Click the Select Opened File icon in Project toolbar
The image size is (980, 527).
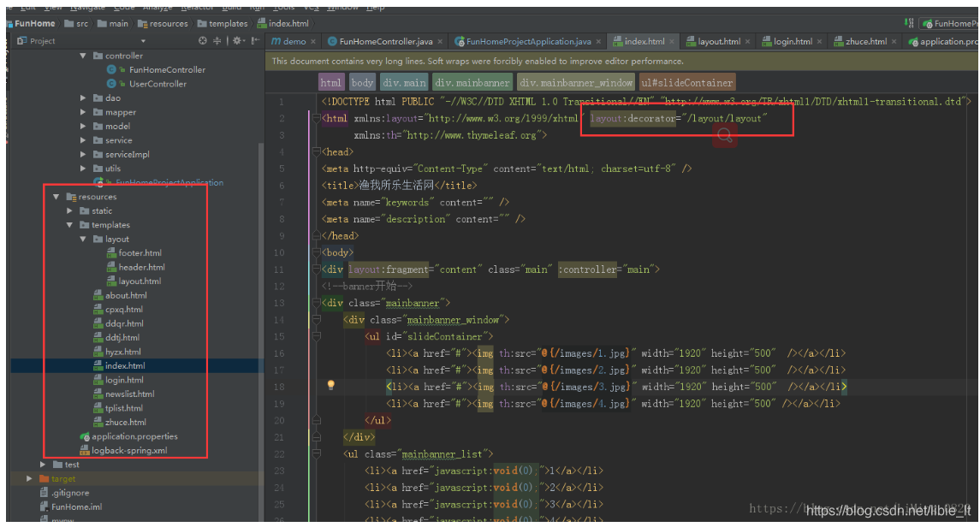point(203,39)
